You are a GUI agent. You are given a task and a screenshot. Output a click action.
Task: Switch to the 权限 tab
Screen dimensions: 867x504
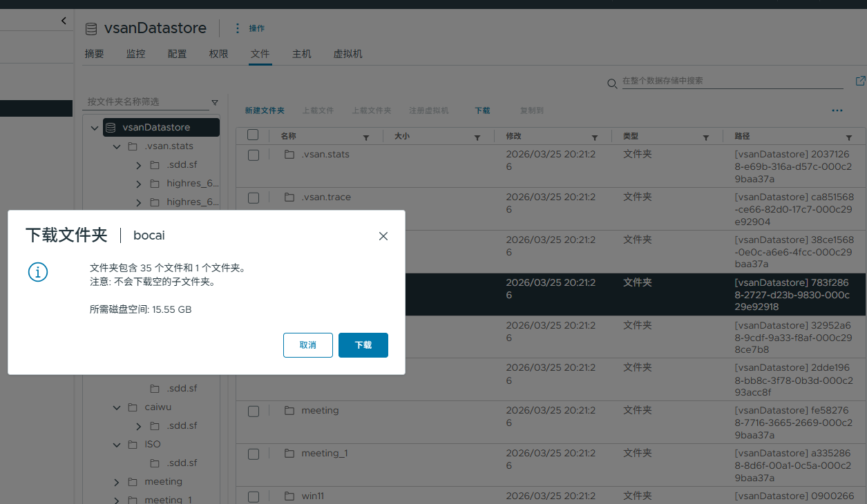(219, 54)
